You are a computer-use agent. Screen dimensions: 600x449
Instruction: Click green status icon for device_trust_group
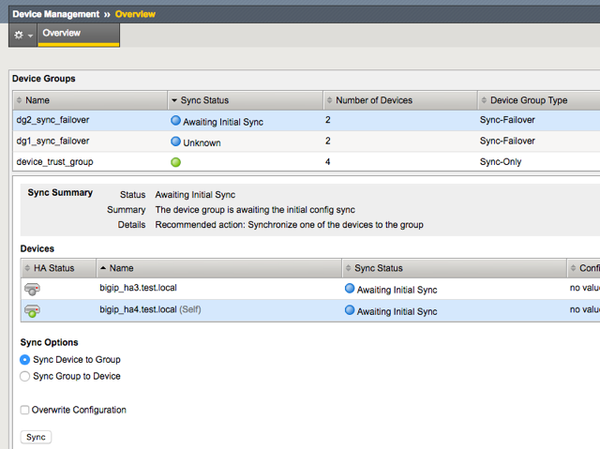176,162
